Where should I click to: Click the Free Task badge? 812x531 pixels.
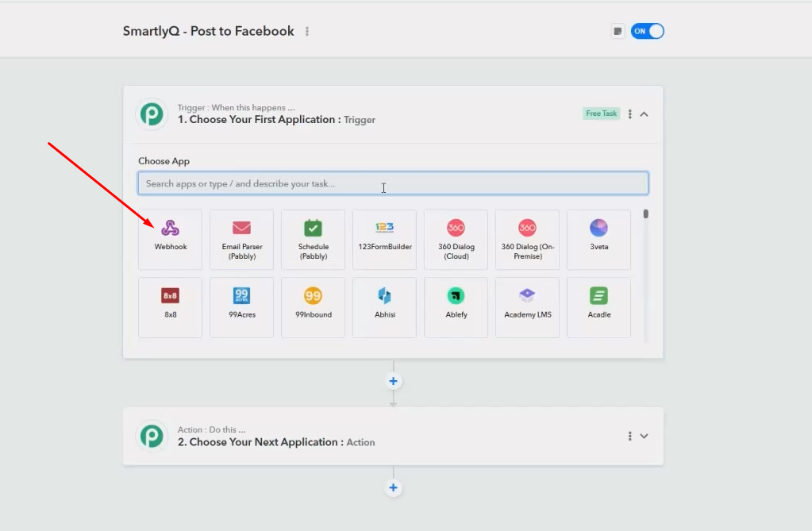pyautogui.click(x=601, y=114)
